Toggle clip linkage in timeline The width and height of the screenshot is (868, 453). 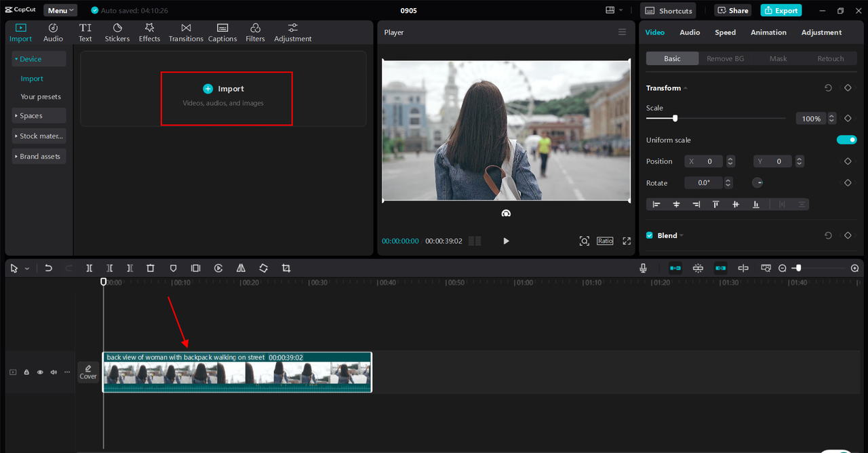[x=720, y=269]
